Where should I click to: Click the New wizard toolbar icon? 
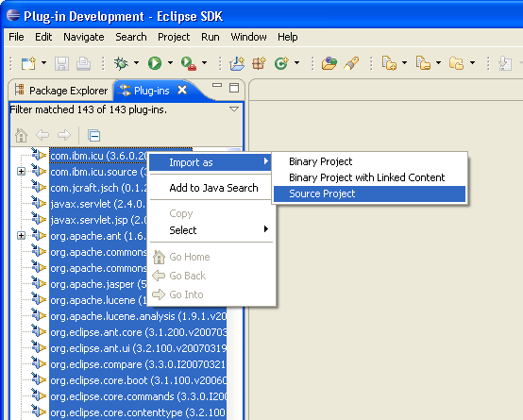click(x=28, y=63)
